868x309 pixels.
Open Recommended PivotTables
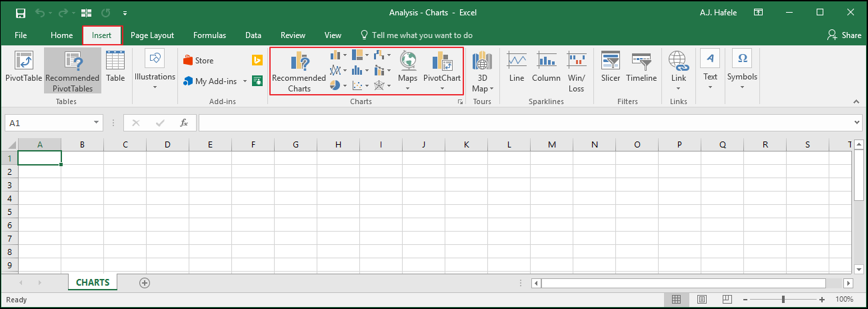pos(73,71)
